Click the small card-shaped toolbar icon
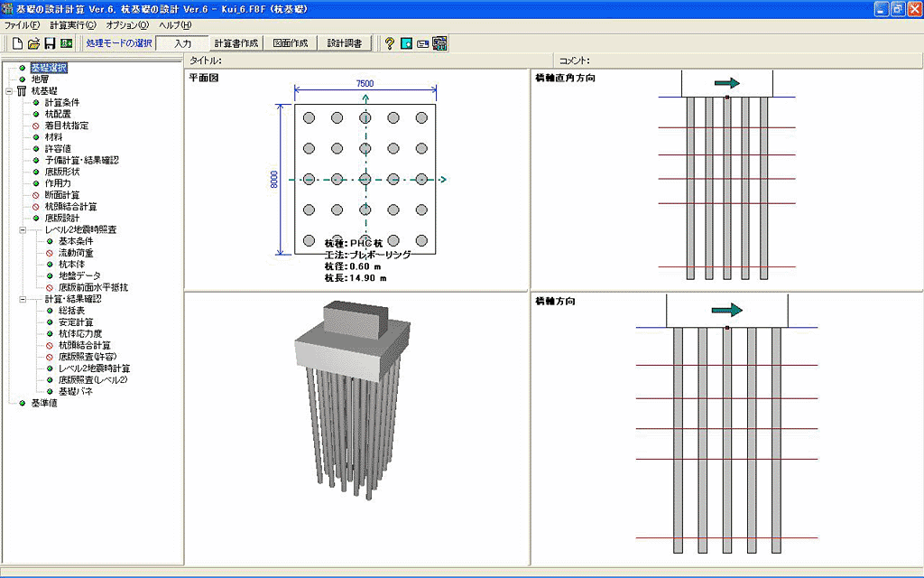924x578 pixels. [422, 43]
